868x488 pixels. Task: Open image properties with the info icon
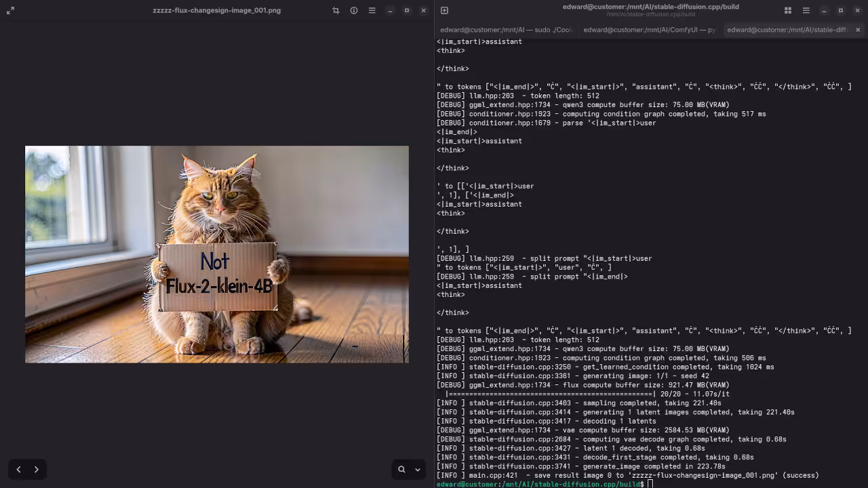(353, 10)
